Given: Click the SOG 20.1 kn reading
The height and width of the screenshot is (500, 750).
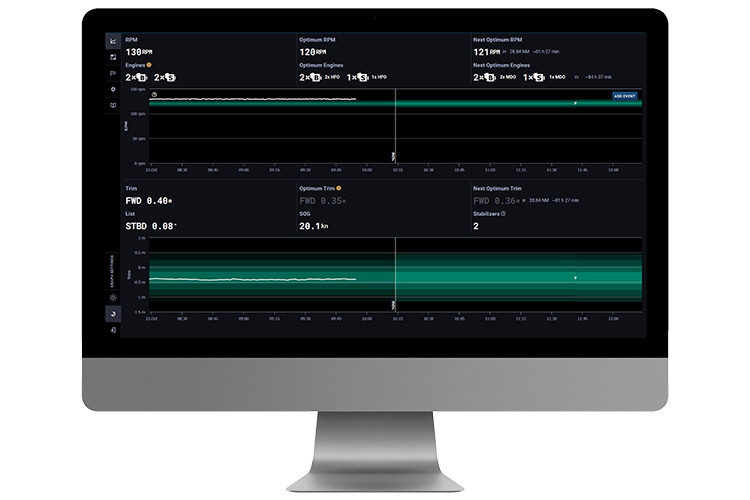Looking at the screenshot, I should click(x=318, y=226).
